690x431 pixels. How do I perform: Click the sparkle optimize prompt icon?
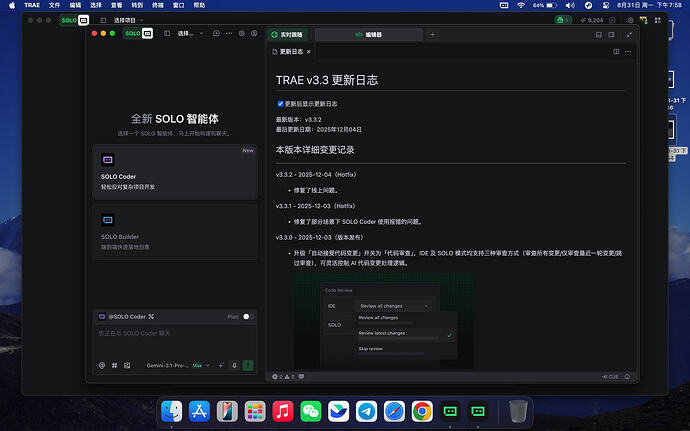[221, 365]
